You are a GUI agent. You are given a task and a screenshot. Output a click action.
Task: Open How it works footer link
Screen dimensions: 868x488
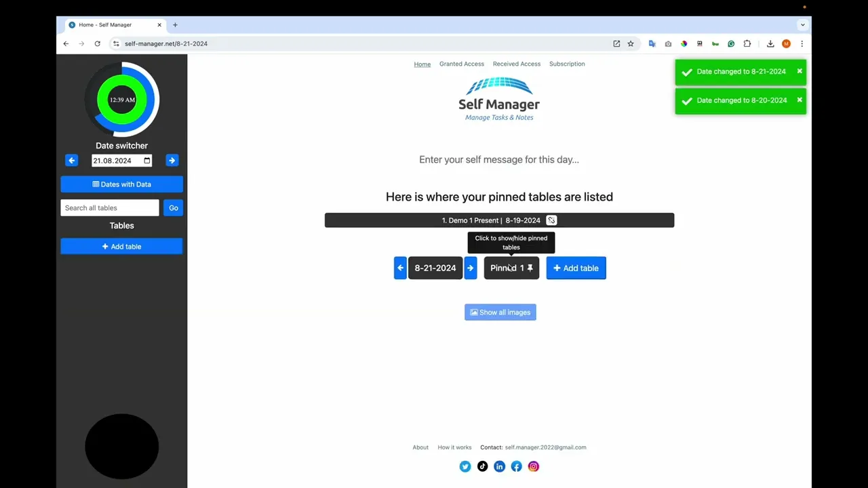[x=454, y=447]
